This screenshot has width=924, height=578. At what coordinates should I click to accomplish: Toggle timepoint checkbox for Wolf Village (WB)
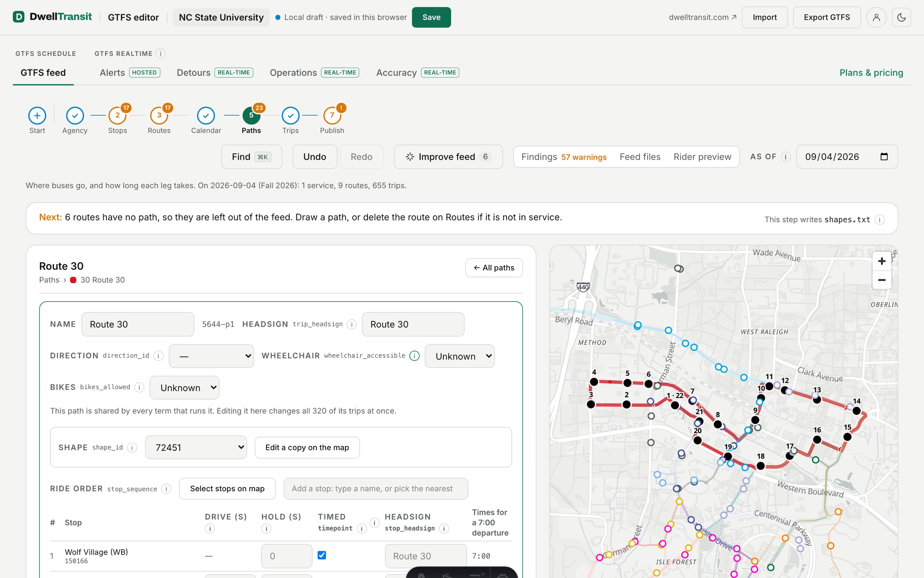click(322, 555)
